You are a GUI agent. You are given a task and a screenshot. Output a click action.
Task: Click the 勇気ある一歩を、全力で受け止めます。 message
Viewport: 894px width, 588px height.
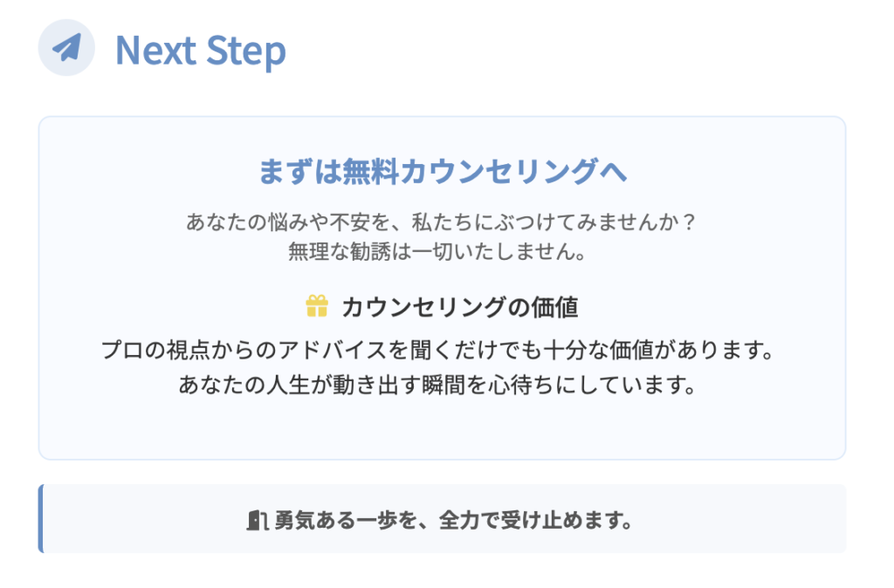coord(453,521)
